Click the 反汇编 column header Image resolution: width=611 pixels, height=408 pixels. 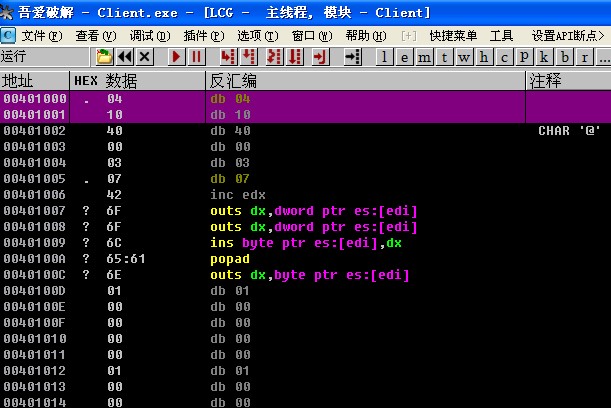[x=366, y=81]
